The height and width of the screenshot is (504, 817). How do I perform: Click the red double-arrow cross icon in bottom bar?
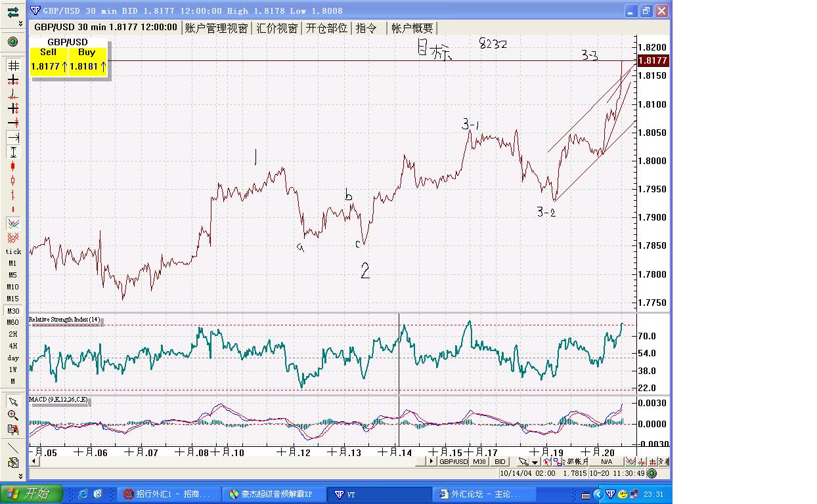coord(653,461)
